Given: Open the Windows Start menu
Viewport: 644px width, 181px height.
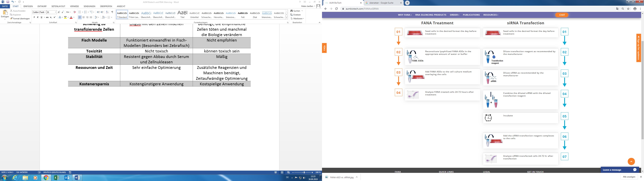Looking at the screenshot, I should (x=5, y=178).
